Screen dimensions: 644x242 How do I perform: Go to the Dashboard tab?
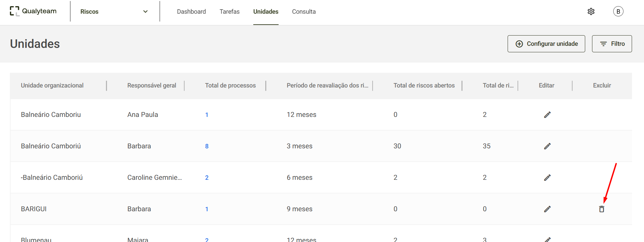click(x=191, y=12)
